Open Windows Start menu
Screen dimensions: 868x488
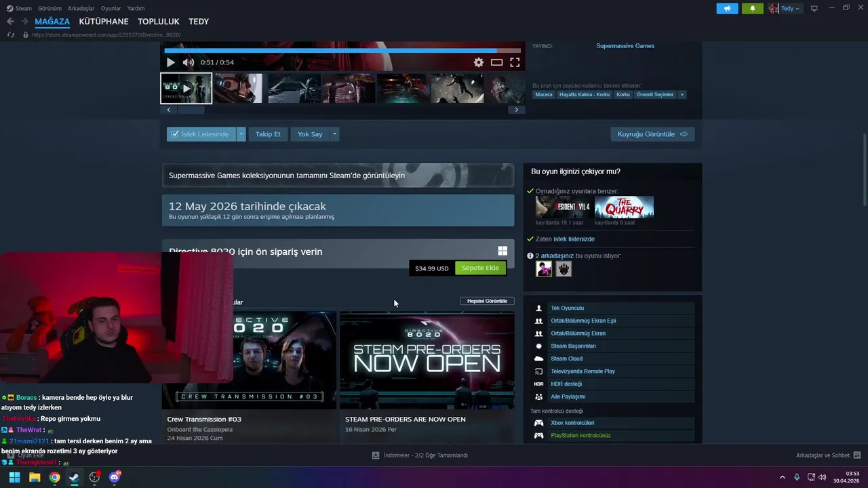tap(14, 477)
